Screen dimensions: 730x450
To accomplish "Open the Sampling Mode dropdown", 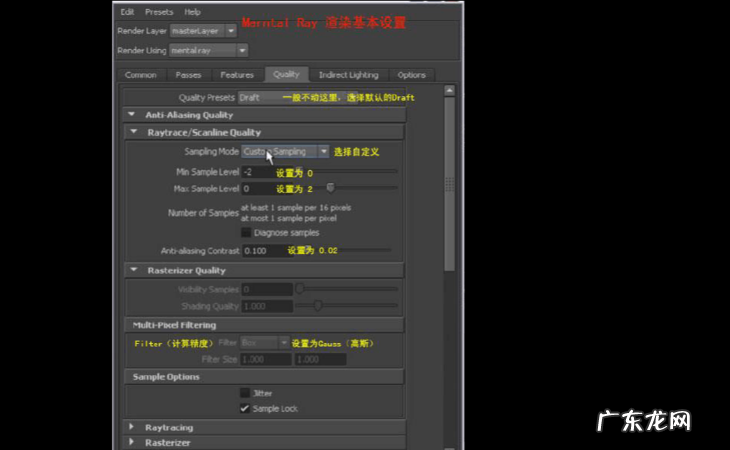I will click(x=285, y=152).
